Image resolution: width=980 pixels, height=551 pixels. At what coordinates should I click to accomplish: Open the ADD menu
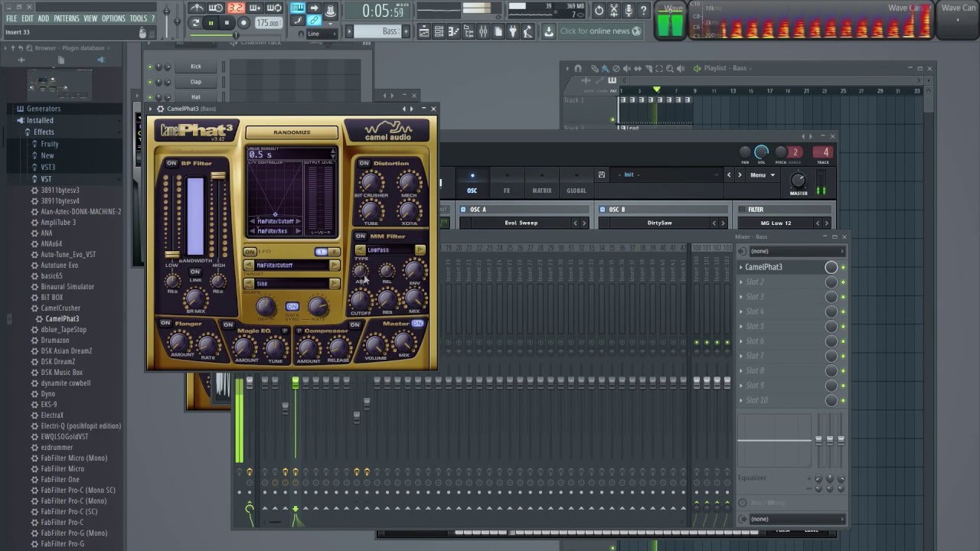(43, 18)
